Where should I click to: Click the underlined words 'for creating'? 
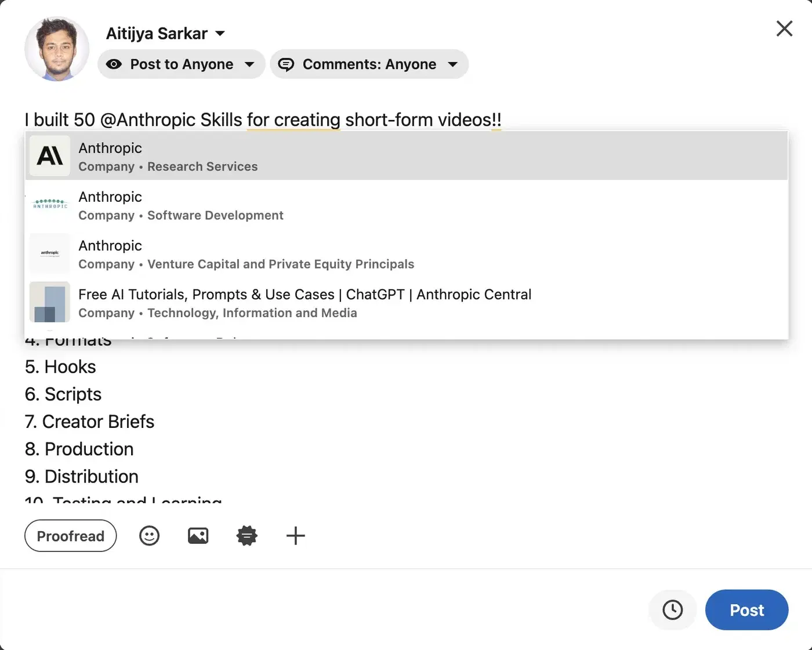[x=293, y=120]
